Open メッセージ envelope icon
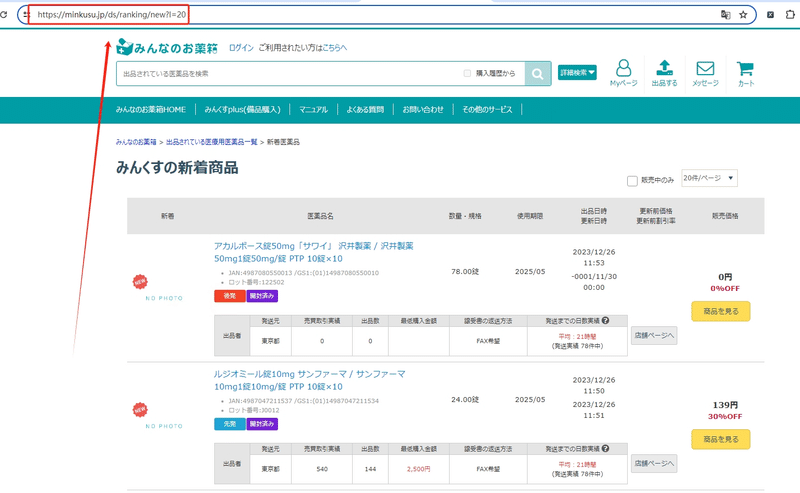Image resolution: width=800 pixels, height=493 pixels. tap(705, 73)
